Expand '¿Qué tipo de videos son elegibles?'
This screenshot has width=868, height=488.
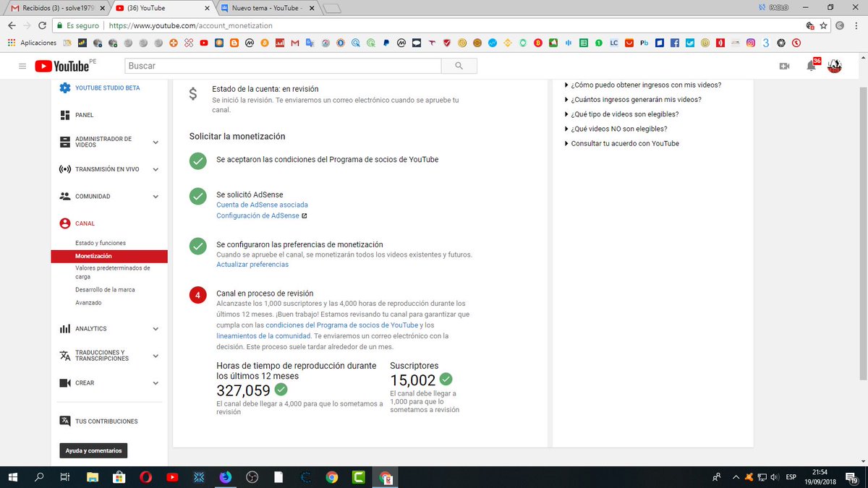coord(621,114)
